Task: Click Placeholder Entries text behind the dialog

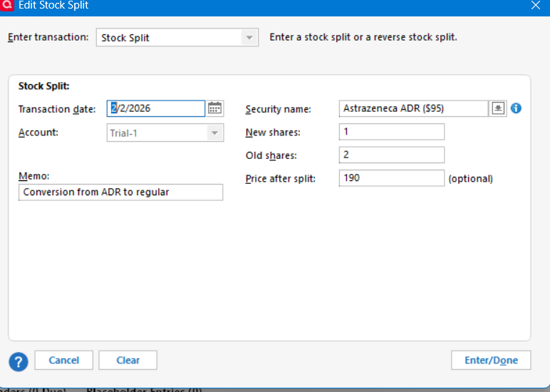Action: [x=145, y=389]
